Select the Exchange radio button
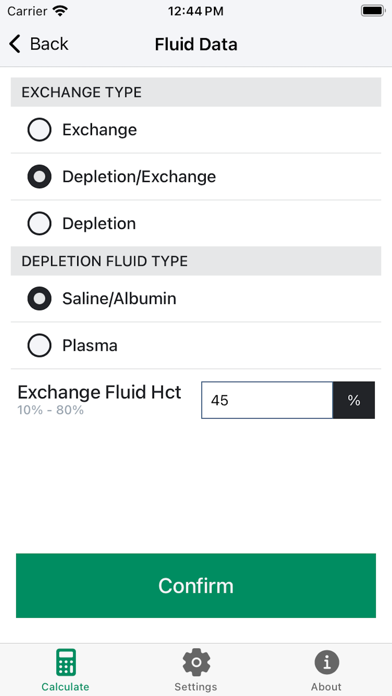This screenshot has width=392, height=696. [40, 130]
